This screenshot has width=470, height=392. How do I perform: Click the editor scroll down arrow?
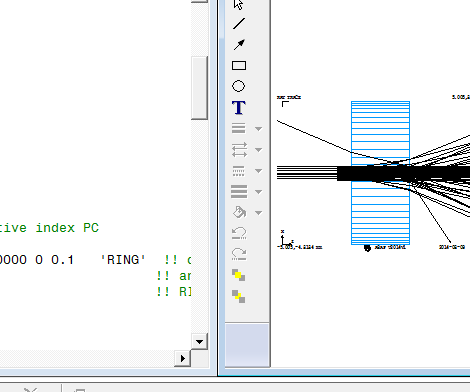click(x=199, y=341)
